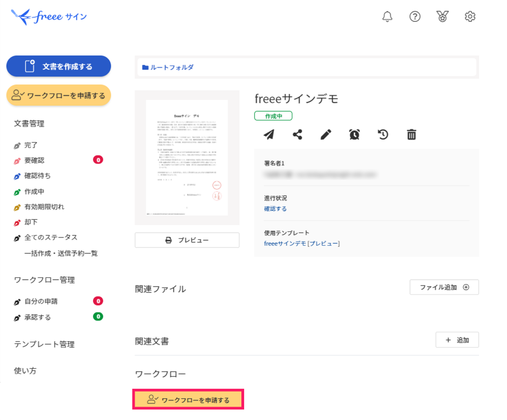Image resolution: width=507 pixels, height=420 pixels.
Task: Open the テンプレート管理 section
Action: [x=44, y=344]
